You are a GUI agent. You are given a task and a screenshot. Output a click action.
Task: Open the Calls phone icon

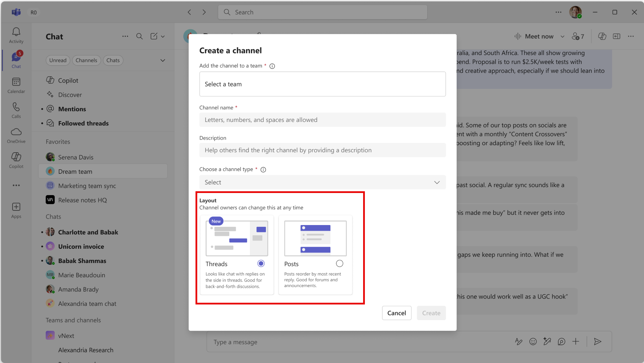tap(16, 107)
